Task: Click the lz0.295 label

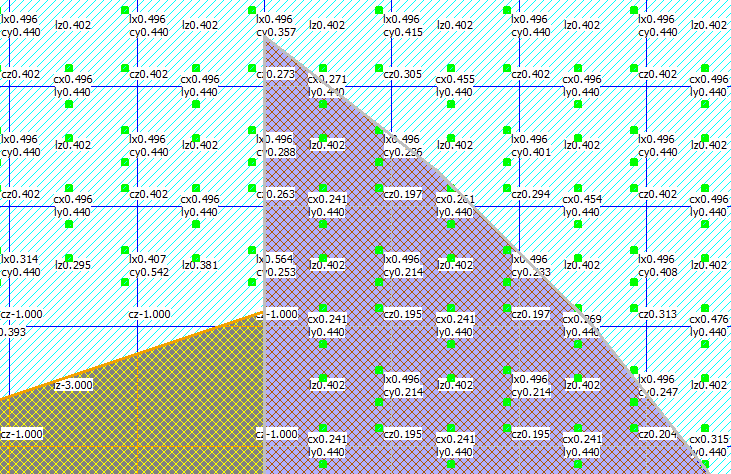Action: (73, 265)
